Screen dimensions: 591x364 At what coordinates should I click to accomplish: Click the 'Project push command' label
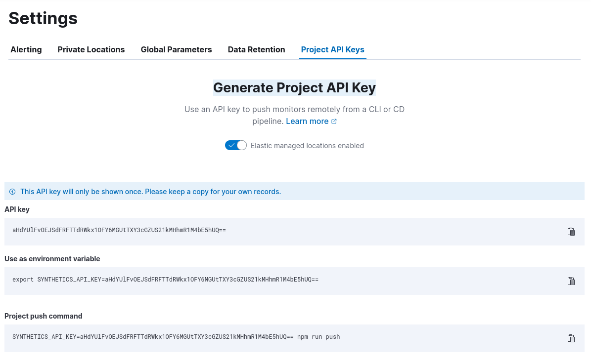(44, 316)
